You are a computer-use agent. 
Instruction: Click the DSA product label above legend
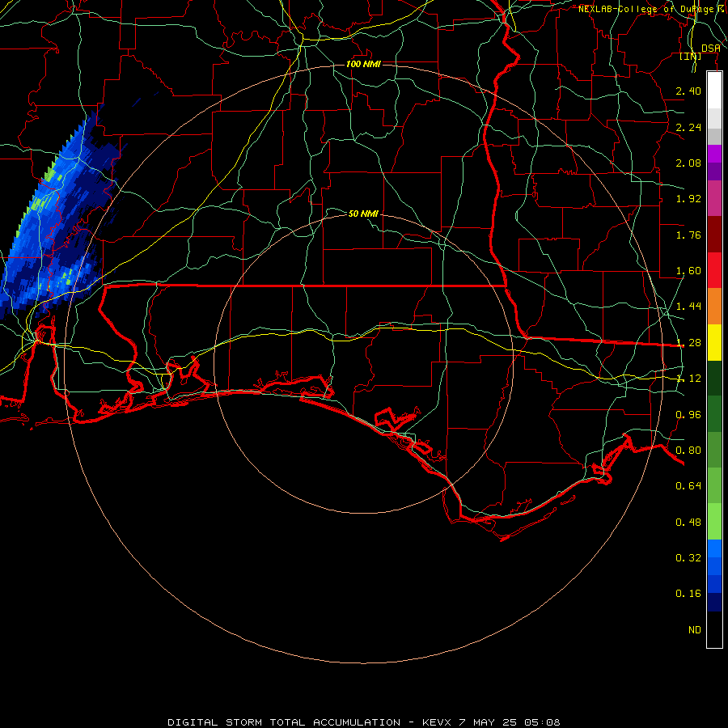tap(711, 49)
